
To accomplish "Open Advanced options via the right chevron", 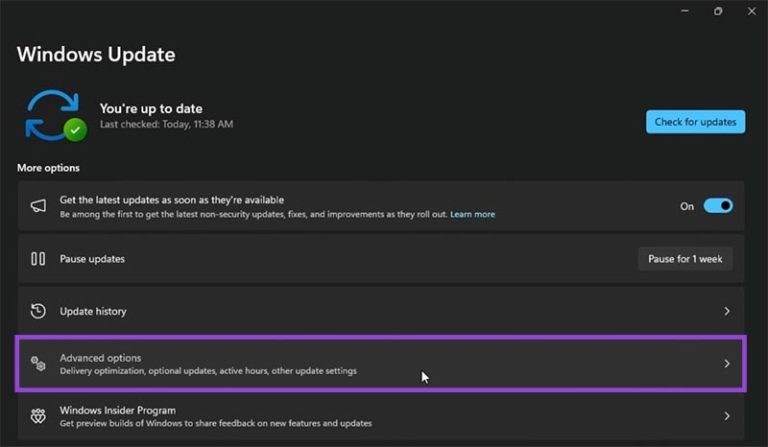I will point(727,364).
